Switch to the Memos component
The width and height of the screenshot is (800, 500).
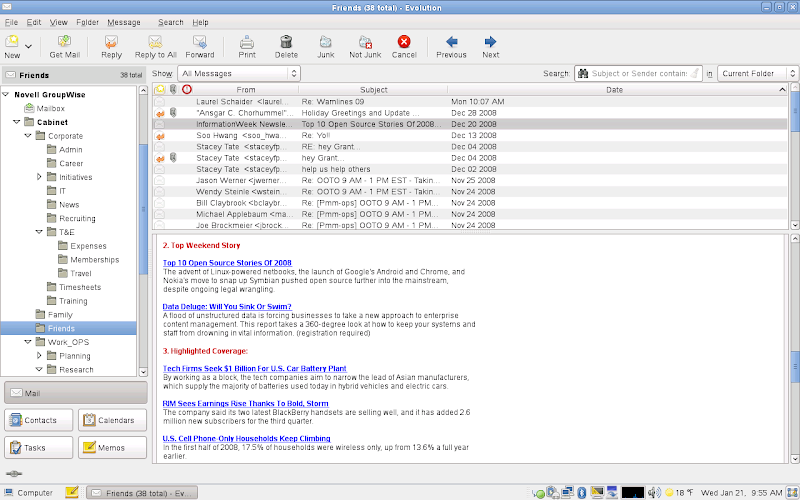[x=112, y=448]
